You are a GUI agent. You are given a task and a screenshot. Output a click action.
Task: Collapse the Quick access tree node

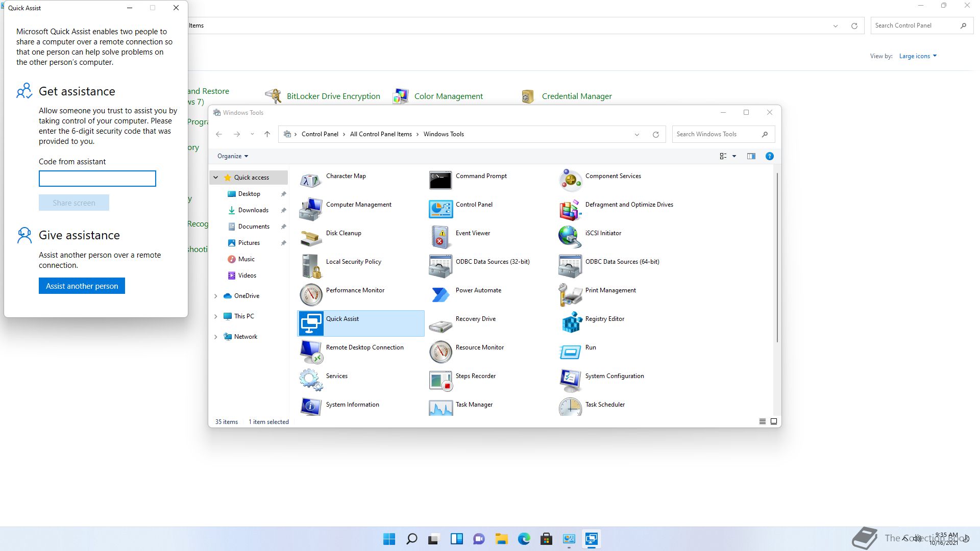(x=216, y=178)
